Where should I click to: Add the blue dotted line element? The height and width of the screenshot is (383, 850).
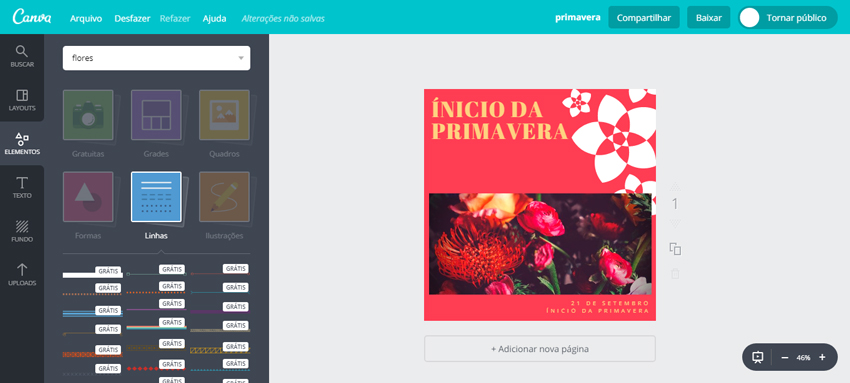point(220,370)
